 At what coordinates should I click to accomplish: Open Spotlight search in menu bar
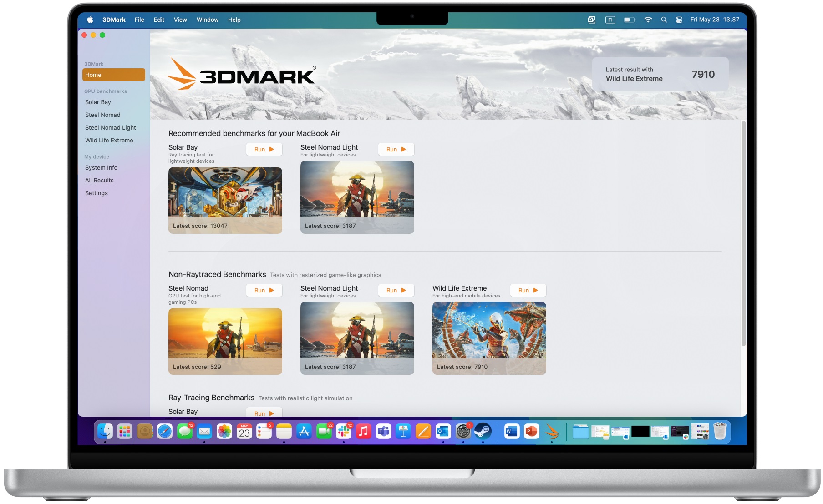click(664, 20)
